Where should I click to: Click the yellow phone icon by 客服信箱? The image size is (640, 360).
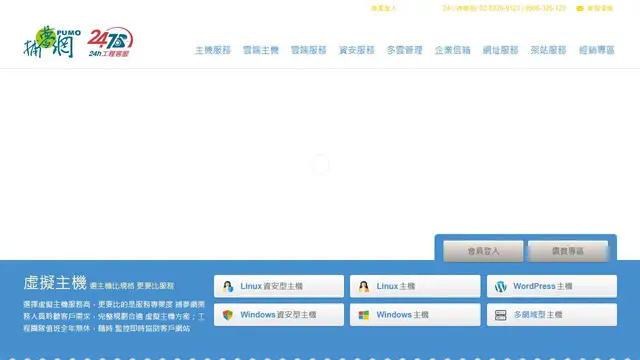(580, 9)
